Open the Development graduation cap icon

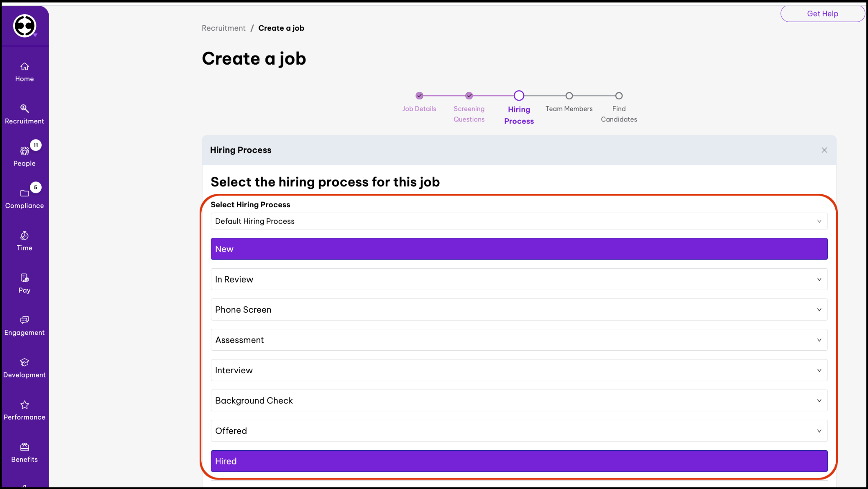pyautogui.click(x=25, y=363)
